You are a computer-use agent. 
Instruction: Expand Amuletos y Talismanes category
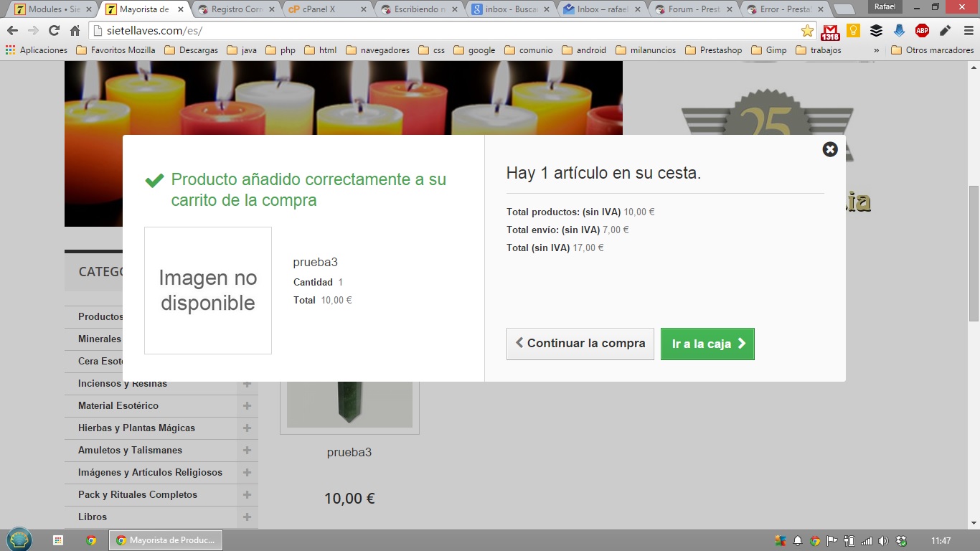click(x=247, y=451)
